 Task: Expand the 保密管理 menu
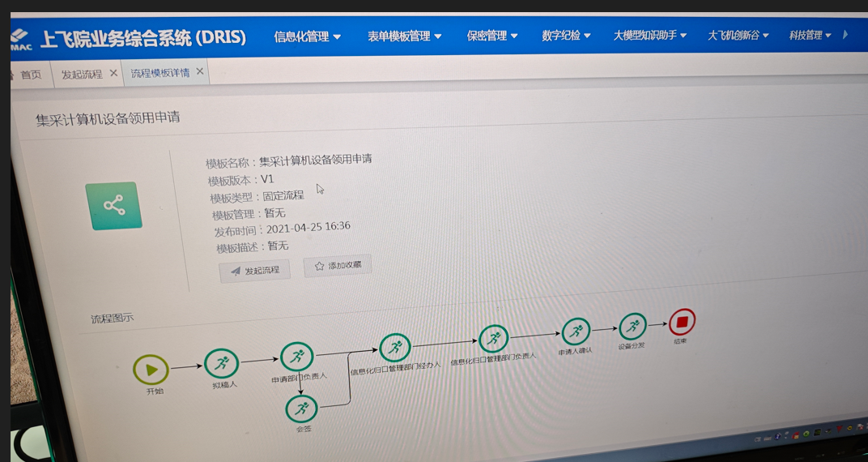click(491, 36)
